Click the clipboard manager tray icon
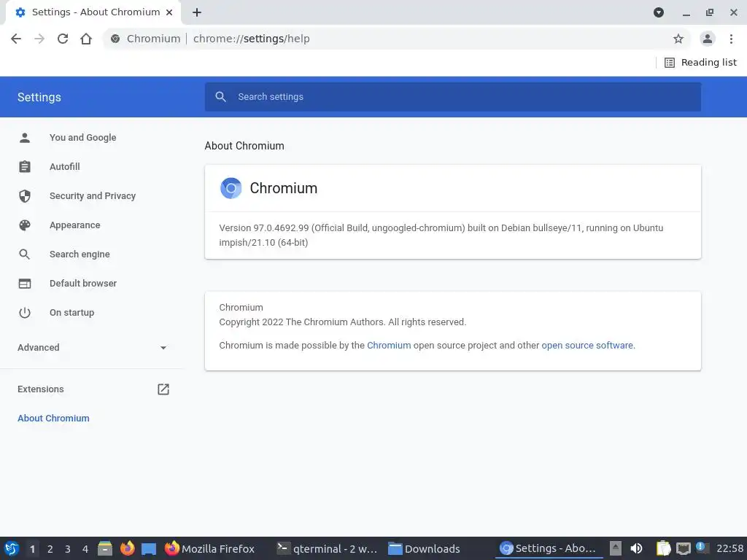 [663, 548]
